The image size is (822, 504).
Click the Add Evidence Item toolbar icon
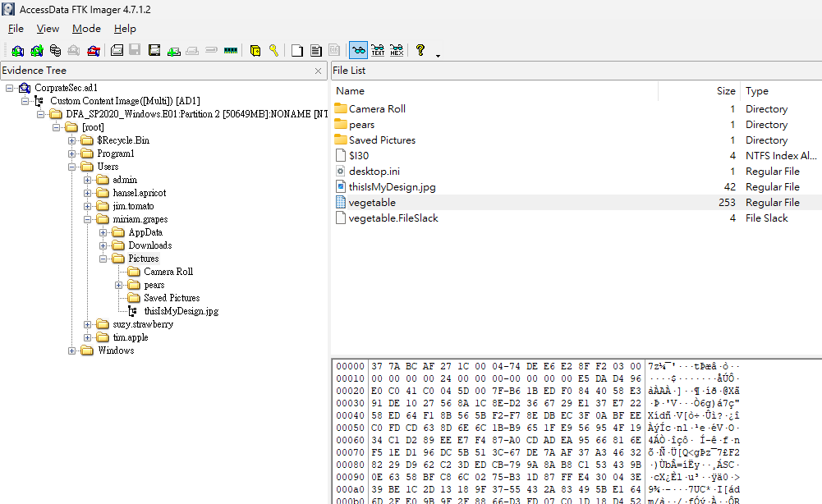(17, 50)
